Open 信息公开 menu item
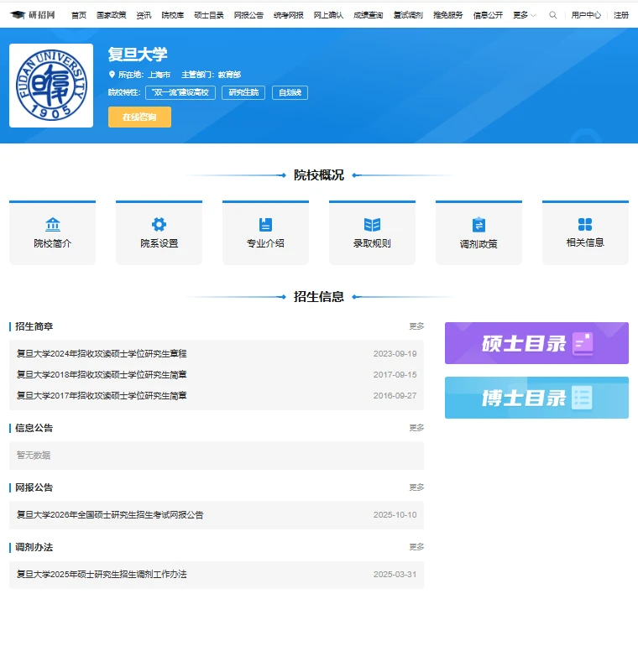This screenshot has height=672, width=638. (488, 15)
